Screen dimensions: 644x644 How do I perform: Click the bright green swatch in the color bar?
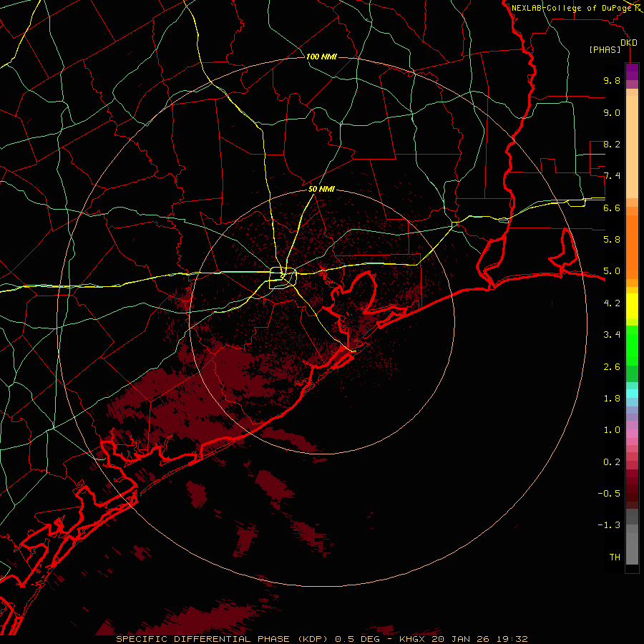coord(632,345)
